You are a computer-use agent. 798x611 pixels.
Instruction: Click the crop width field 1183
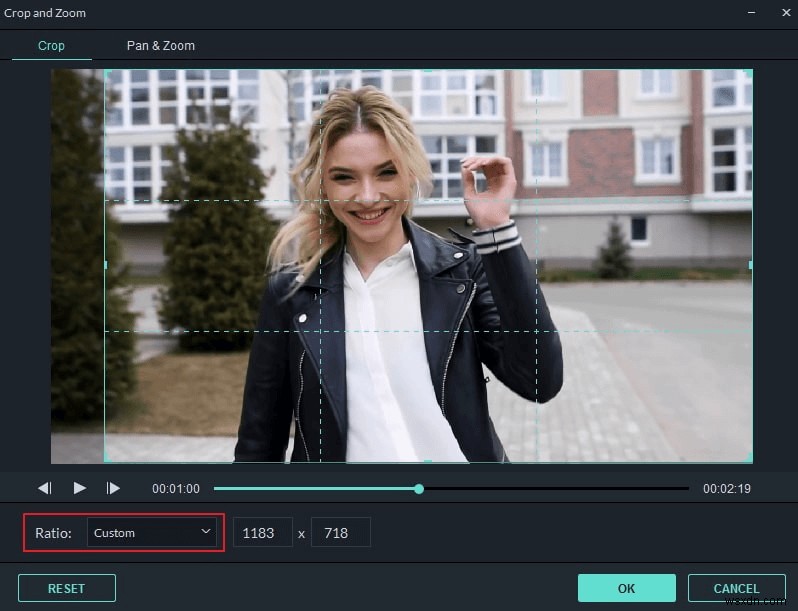tap(263, 532)
